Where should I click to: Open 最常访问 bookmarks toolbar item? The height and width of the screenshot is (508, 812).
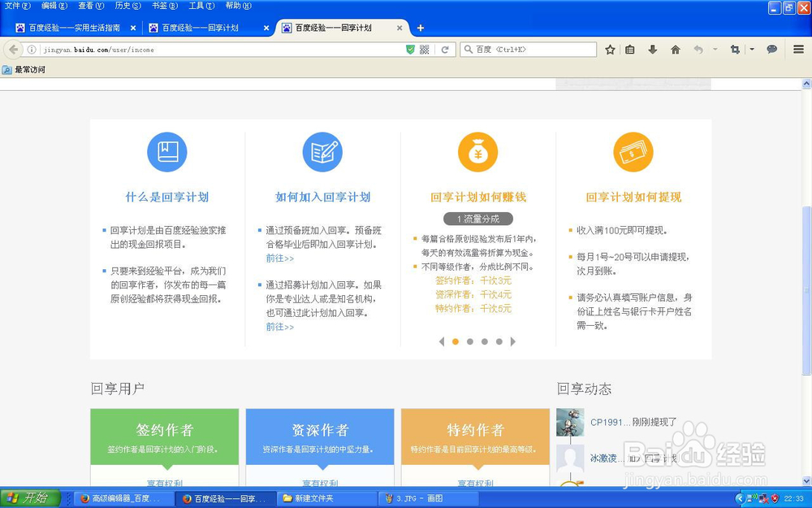coord(24,69)
